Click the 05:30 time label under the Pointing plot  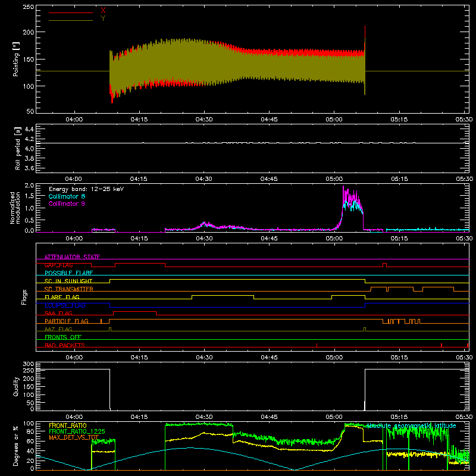click(464, 120)
